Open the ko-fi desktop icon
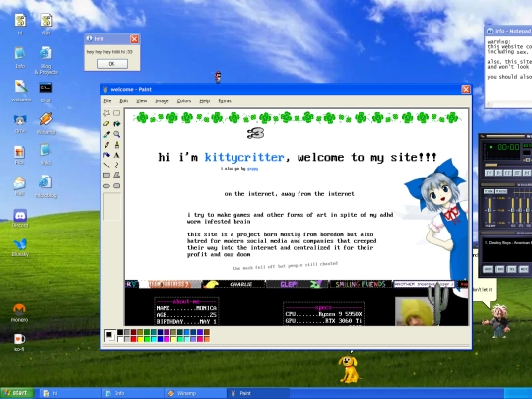The width and height of the screenshot is (532, 399). coord(19,341)
